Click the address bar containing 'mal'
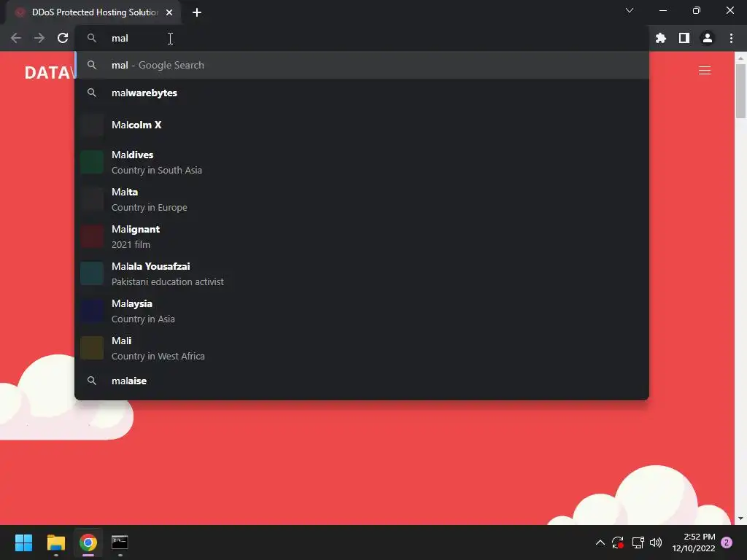This screenshot has height=560, width=747. click(x=362, y=38)
